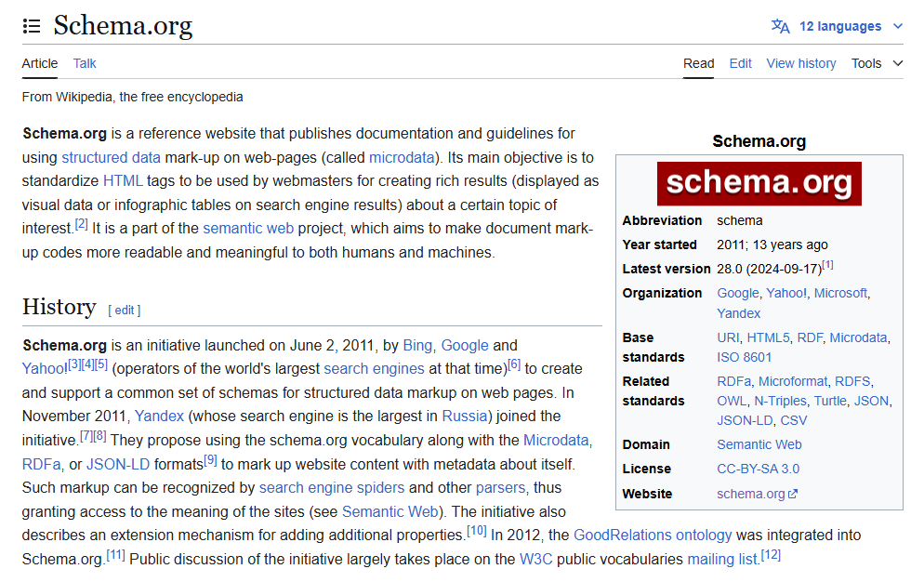Open RDFS link in Related standards
The image size is (924, 582).
click(852, 381)
